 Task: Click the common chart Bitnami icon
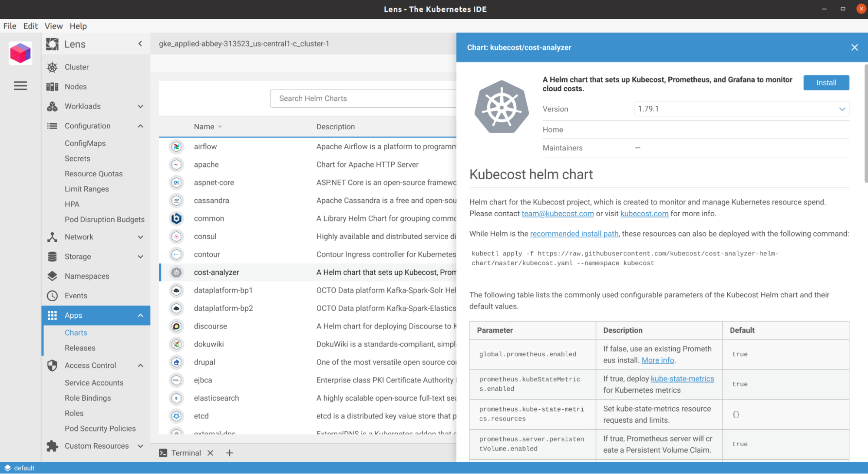tap(176, 218)
